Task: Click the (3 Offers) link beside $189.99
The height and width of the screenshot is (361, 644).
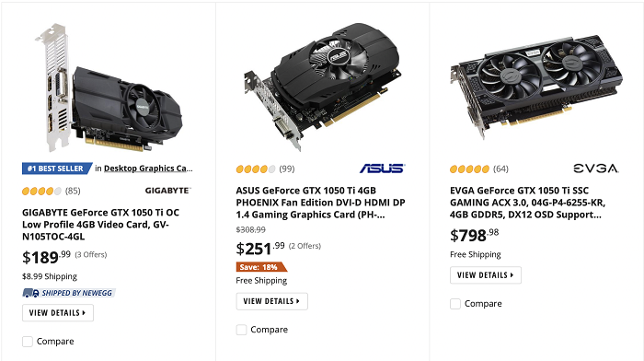Action: tap(91, 254)
